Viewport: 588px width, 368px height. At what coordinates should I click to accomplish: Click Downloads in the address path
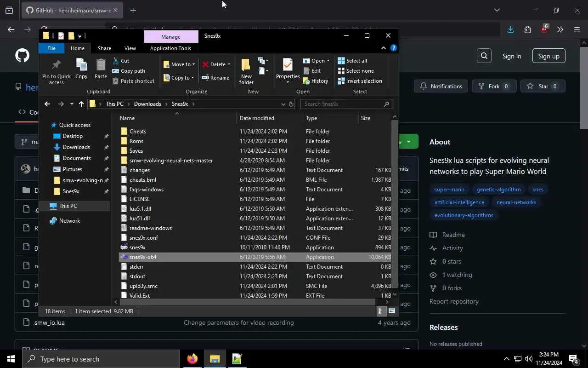point(147,104)
